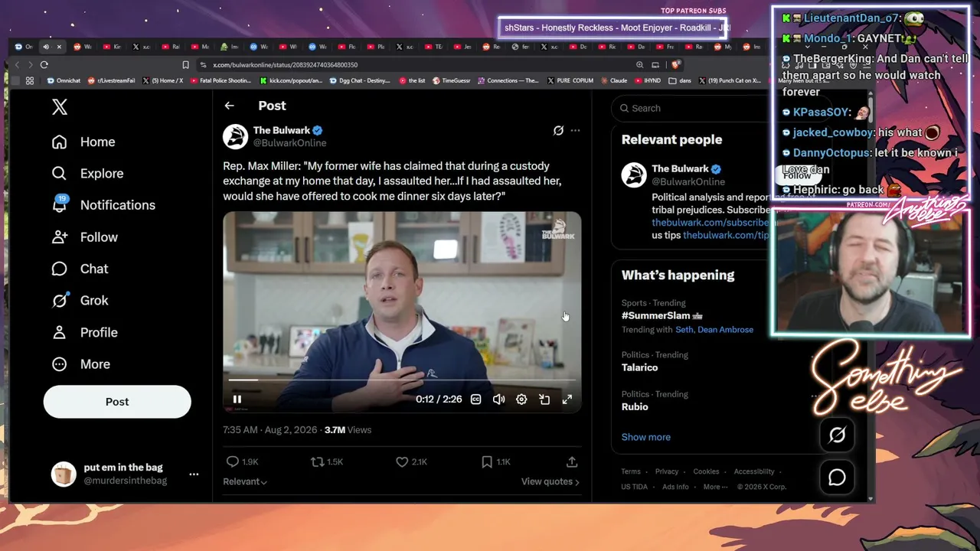Open Grok in the X sidebar
The height and width of the screenshot is (551, 980).
tap(80, 301)
